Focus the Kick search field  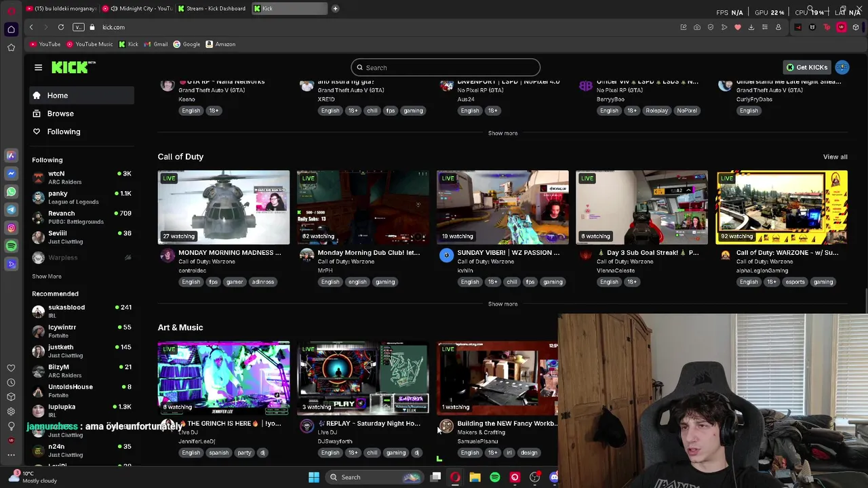click(x=446, y=67)
